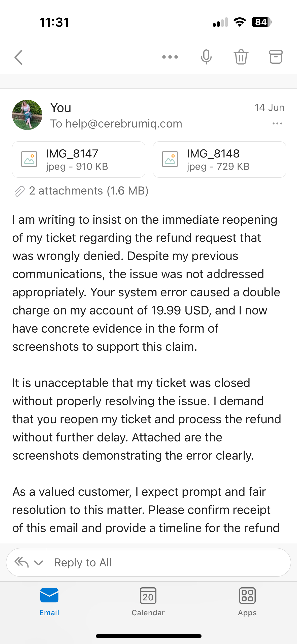Open the more options ellipsis in toolbar
Viewport: 297px width, 644px height.
170,57
